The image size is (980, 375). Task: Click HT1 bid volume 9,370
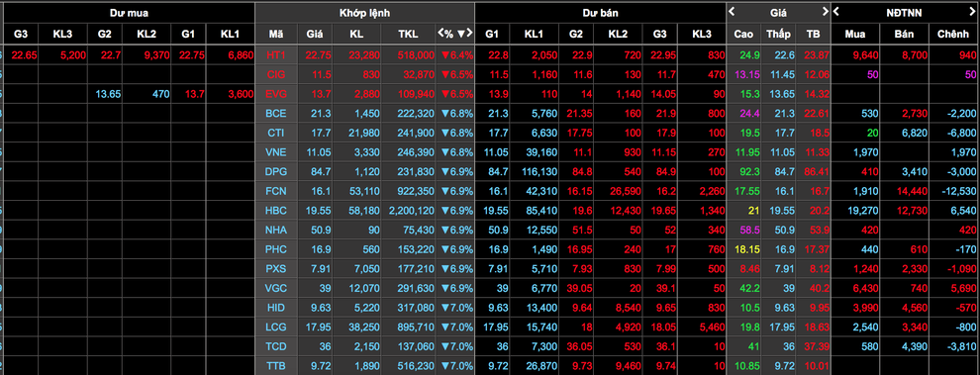pos(155,55)
